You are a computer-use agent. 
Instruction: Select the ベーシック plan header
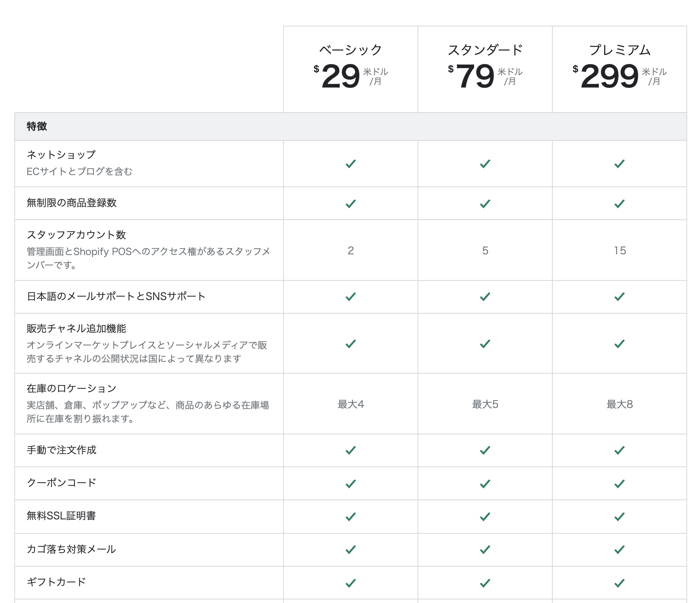(350, 50)
